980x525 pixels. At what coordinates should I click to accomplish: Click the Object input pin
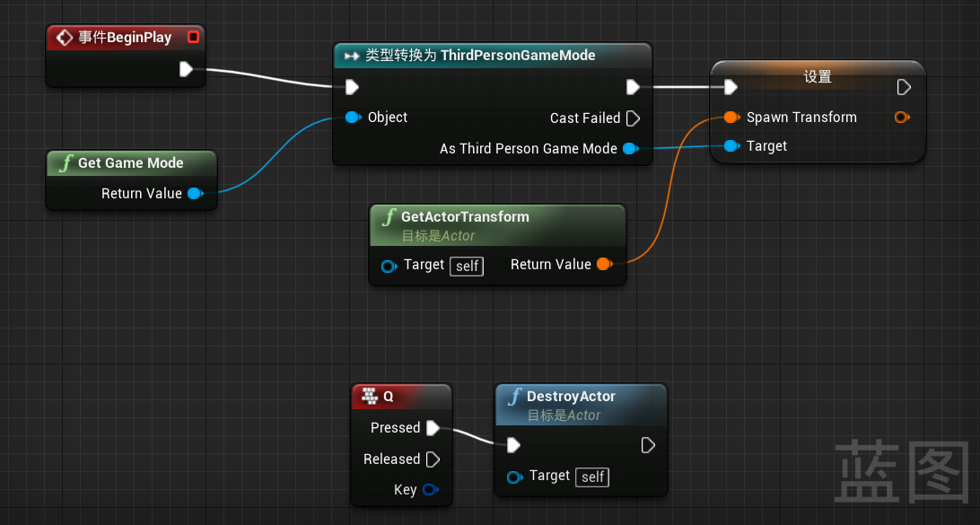[x=353, y=117]
